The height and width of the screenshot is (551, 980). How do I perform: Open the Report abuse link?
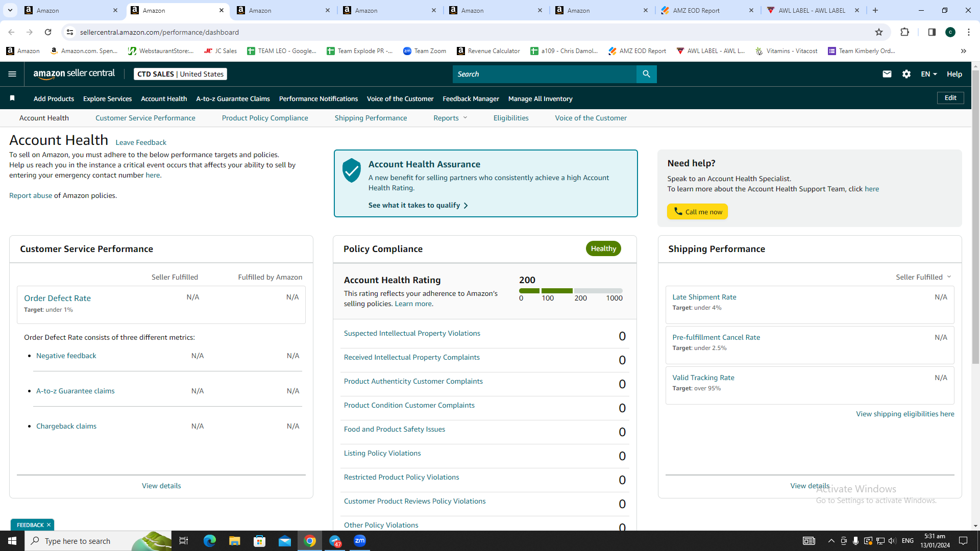click(x=31, y=195)
